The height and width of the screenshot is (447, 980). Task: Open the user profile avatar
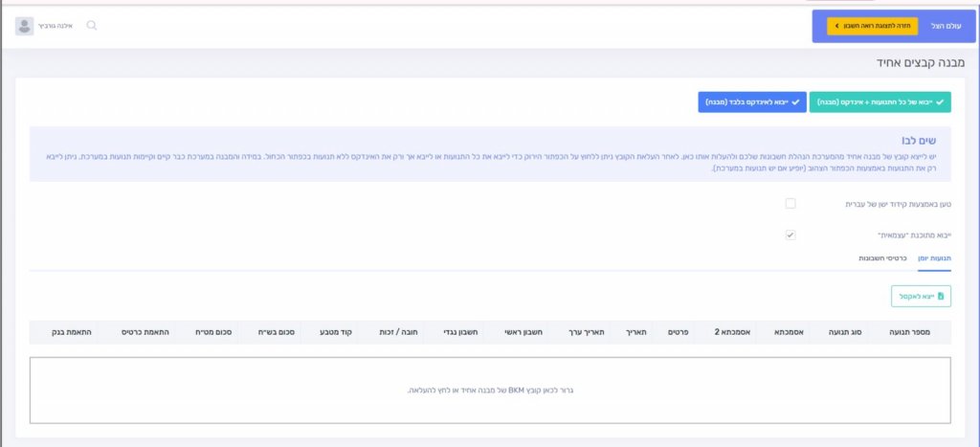click(x=24, y=26)
